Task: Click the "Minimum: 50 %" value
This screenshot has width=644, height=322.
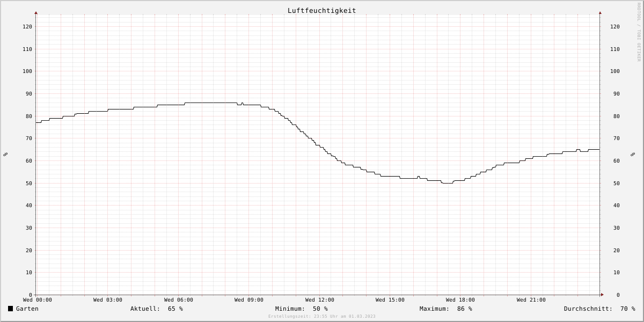Action: [x=302, y=309]
